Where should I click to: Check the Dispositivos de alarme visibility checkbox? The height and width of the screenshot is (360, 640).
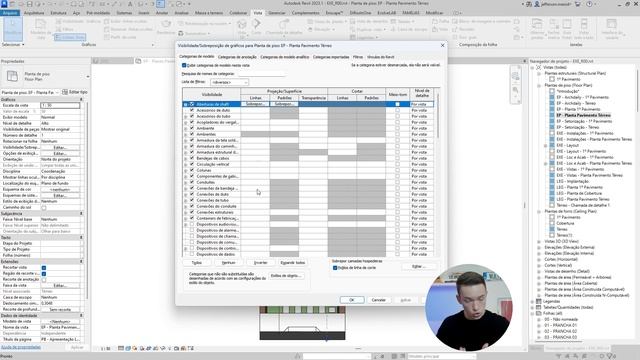[x=192, y=230]
